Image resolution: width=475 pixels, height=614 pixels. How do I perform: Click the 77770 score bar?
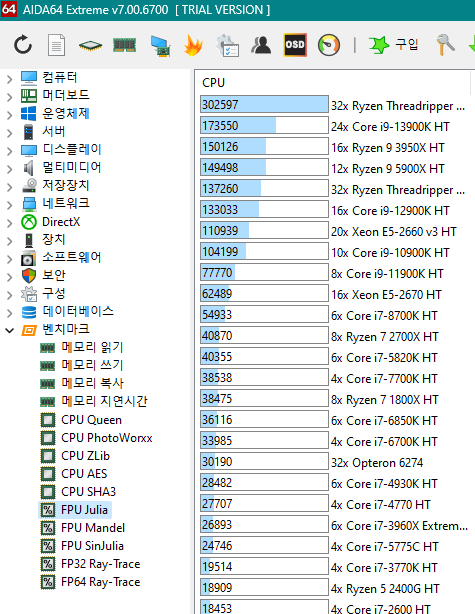tap(264, 273)
